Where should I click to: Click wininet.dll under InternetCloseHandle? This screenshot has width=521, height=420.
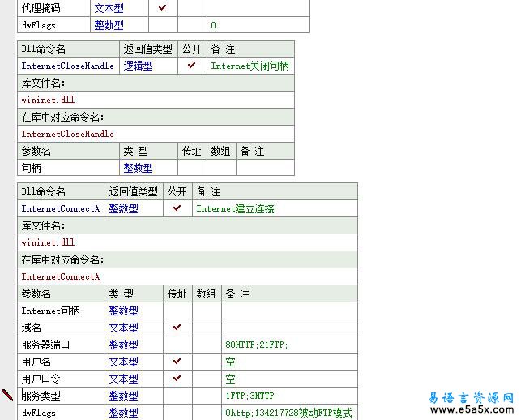pyautogui.click(x=48, y=100)
